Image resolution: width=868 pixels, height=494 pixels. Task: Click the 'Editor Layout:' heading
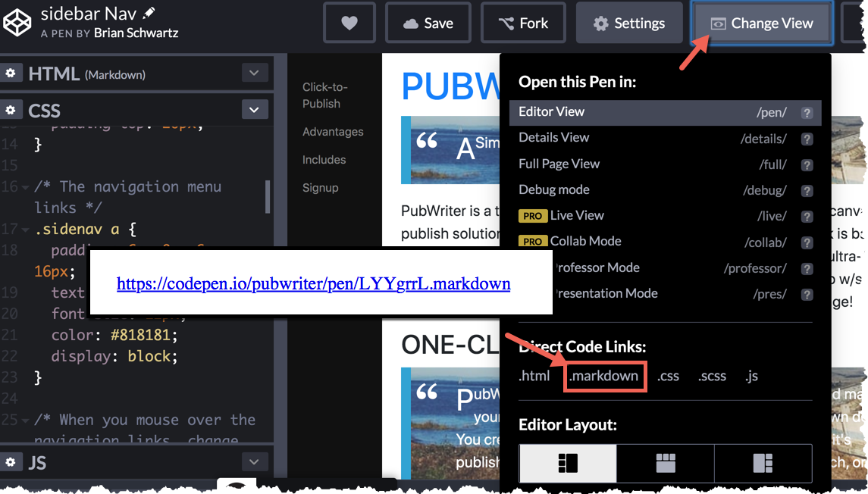click(567, 425)
